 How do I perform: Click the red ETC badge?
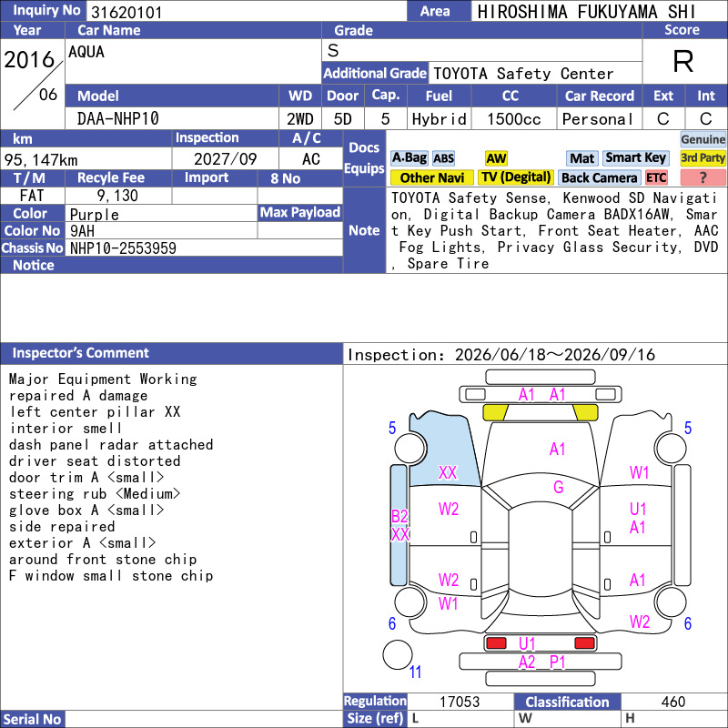pos(656,177)
